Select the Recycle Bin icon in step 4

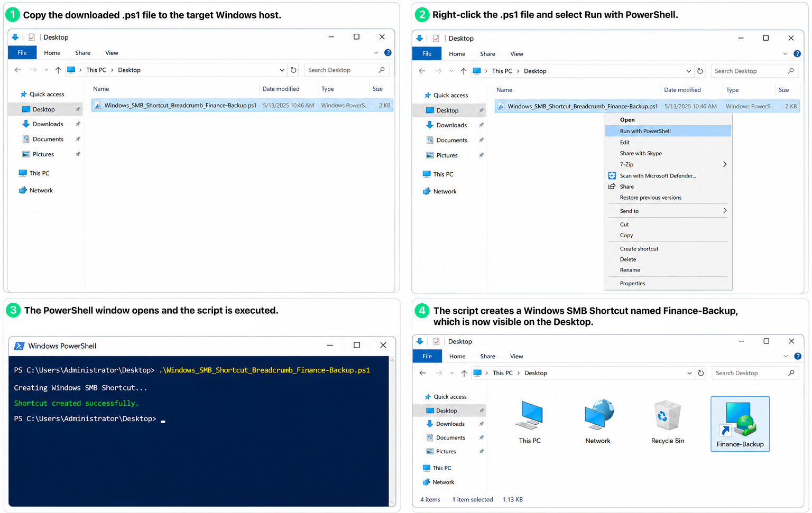[668, 422]
